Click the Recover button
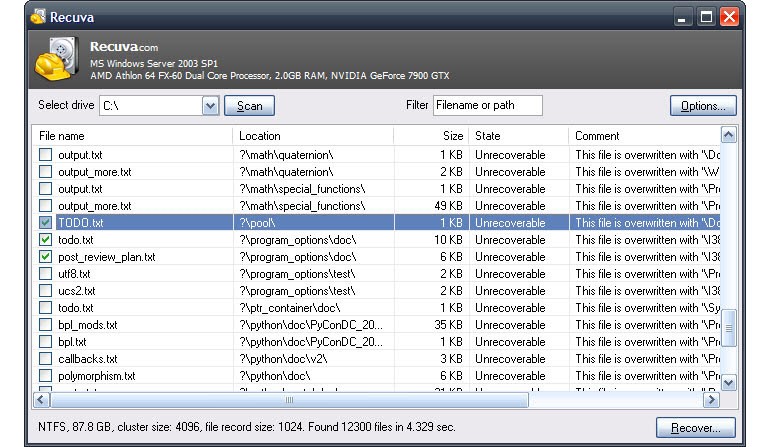This screenshot has height=447, width=770. [x=696, y=428]
